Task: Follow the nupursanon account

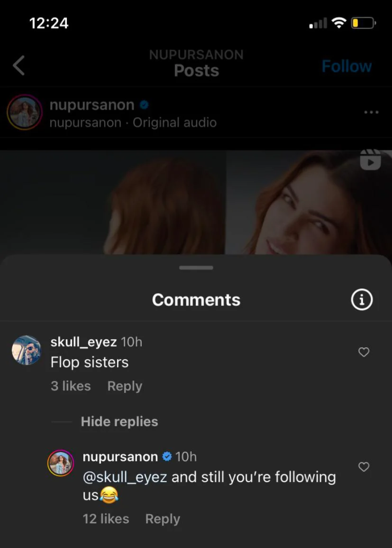Action: (347, 66)
